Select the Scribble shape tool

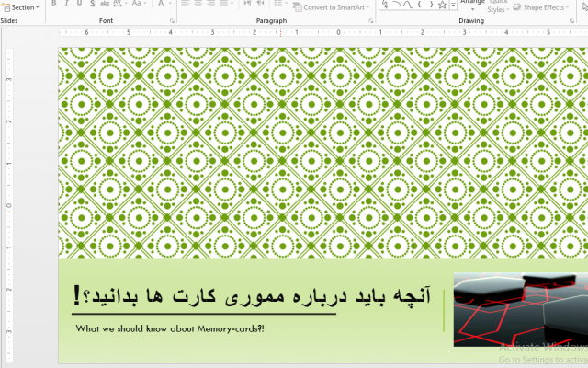385,5
